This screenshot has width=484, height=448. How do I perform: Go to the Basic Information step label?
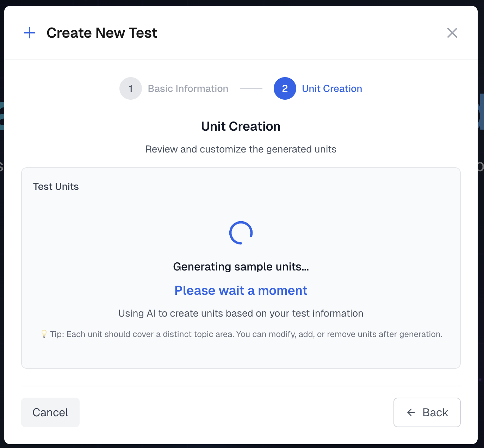[x=188, y=88]
